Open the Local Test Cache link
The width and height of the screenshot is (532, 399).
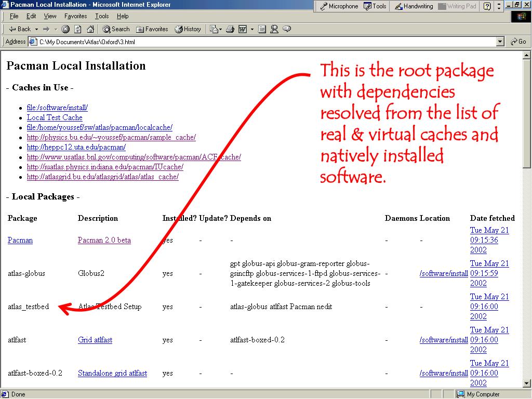click(55, 117)
